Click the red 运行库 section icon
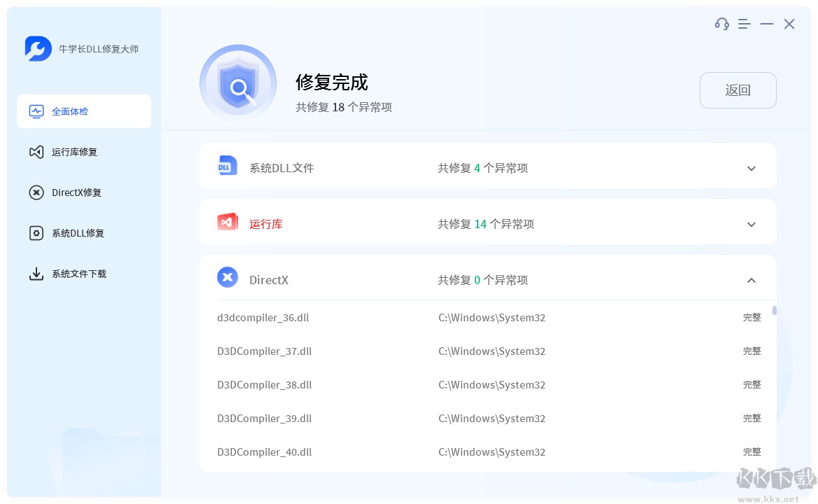The width and height of the screenshot is (818, 504). [227, 221]
